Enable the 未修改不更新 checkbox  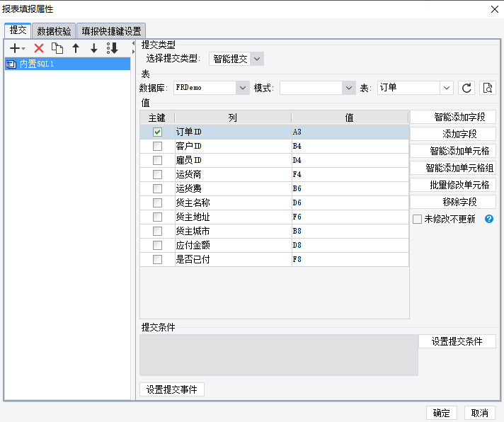(417, 219)
